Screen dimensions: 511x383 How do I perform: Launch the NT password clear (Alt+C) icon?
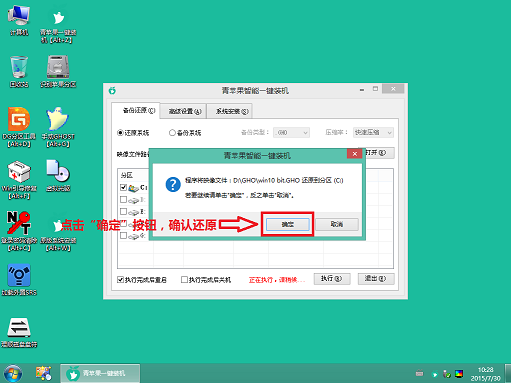coord(19,231)
